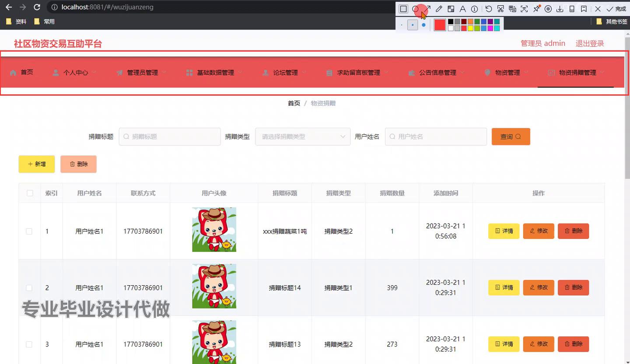Pick the purple color swatch
This screenshot has height=364, width=630.
coord(490,21)
